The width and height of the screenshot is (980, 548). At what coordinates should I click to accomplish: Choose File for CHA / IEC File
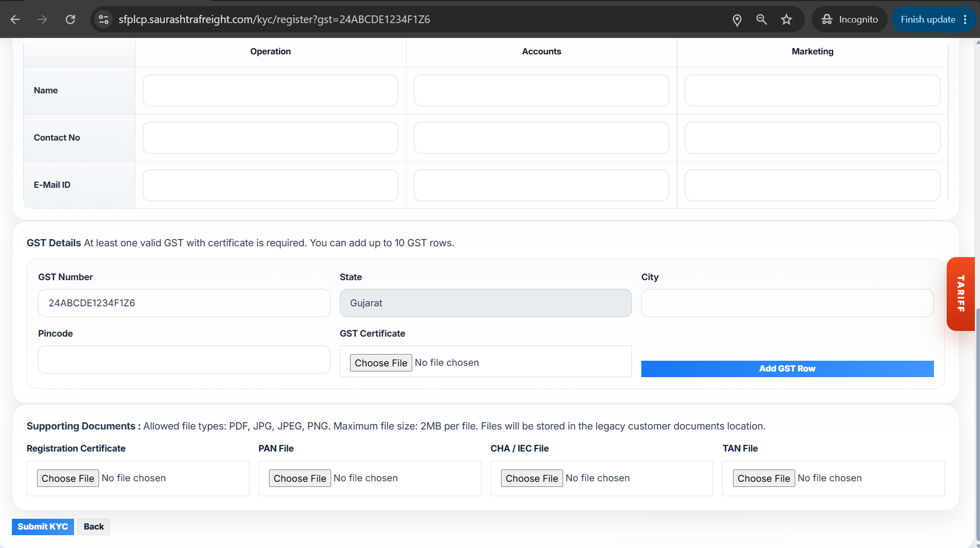click(532, 478)
